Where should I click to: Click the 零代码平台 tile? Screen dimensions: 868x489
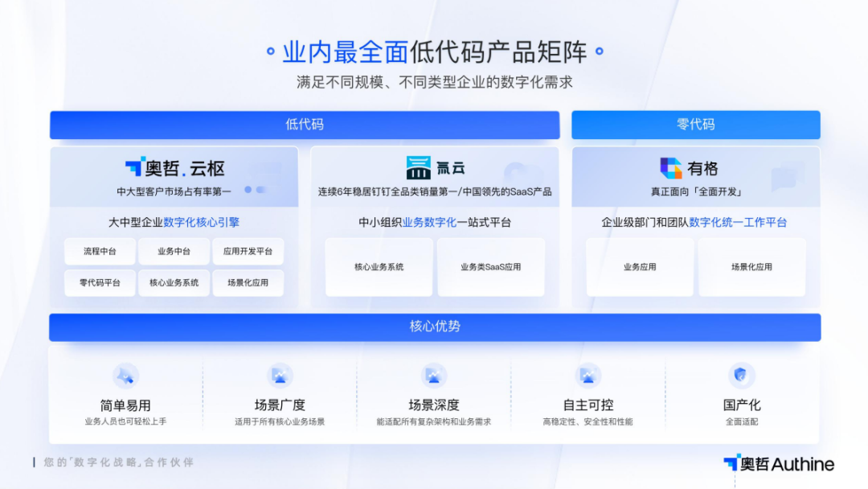(100, 283)
